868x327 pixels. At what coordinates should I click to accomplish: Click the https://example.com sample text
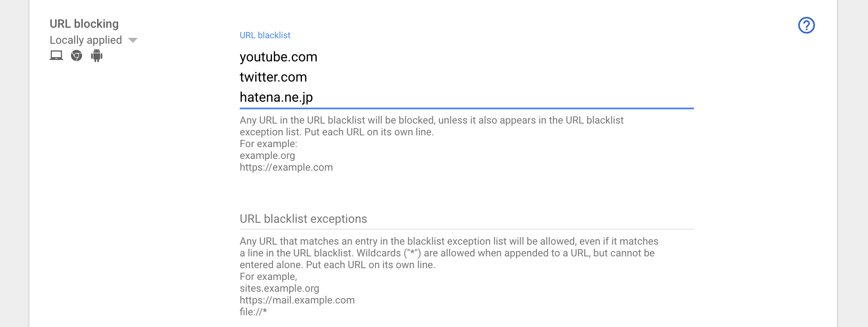[x=286, y=167]
